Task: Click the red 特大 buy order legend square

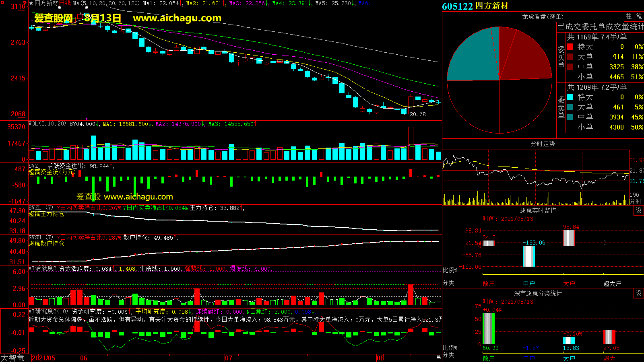Action: pyautogui.click(x=570, y=47)
